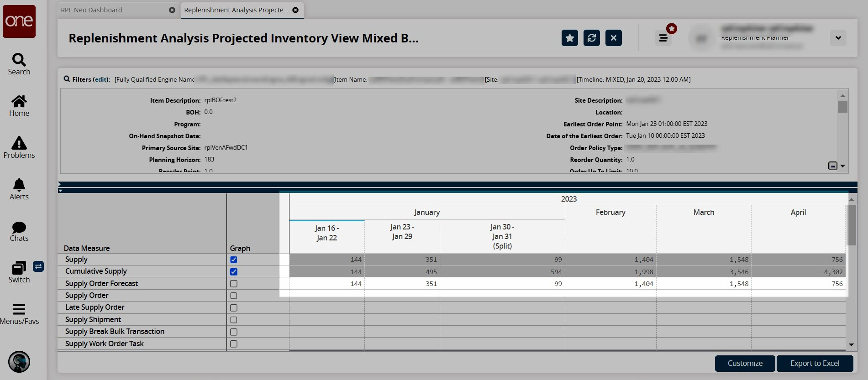The image size is (868, 380).
Task: Click the grid scroll down arrow
Action: [852, 345]
